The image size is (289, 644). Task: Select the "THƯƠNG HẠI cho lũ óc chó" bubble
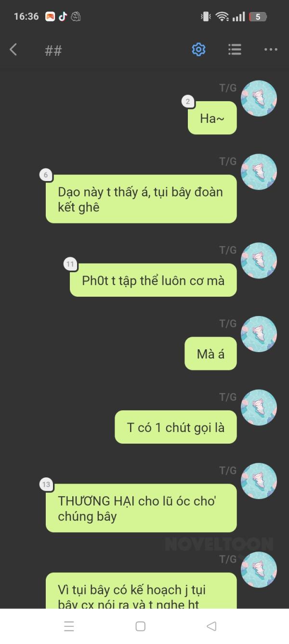pos(141,508)
